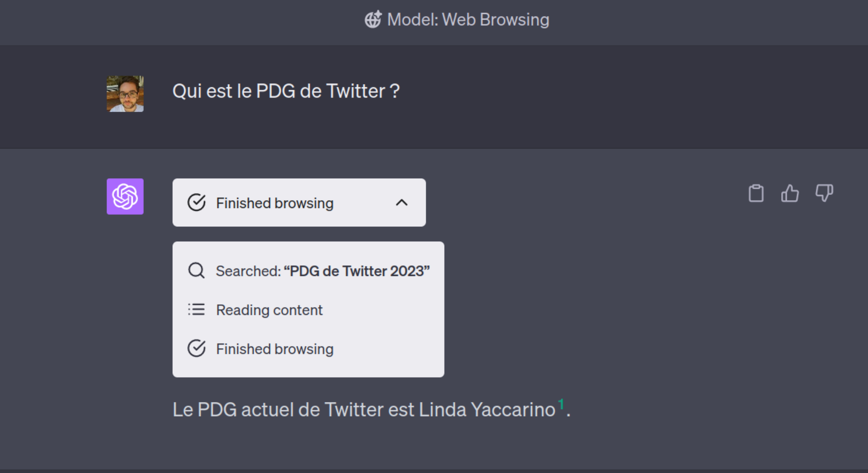Toggle the Finished browsing header box
This screenshot has width=868, height=473.
[x=299, y=202]
